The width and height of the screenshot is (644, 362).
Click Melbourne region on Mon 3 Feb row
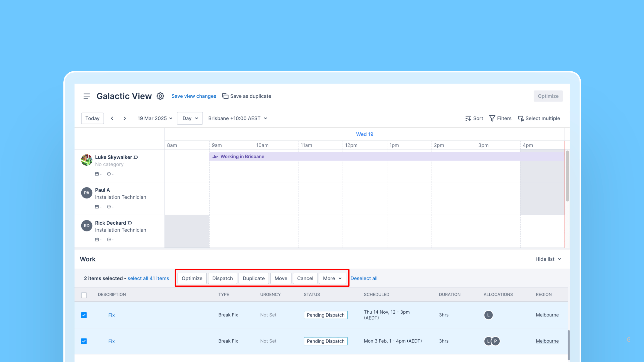tap(547, 341)
